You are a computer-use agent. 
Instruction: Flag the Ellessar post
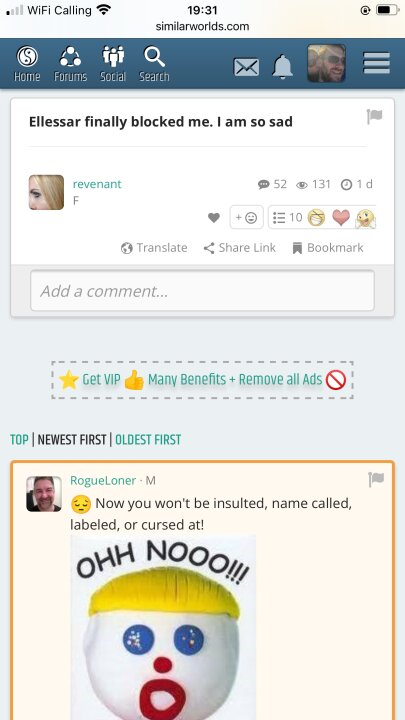374,117
